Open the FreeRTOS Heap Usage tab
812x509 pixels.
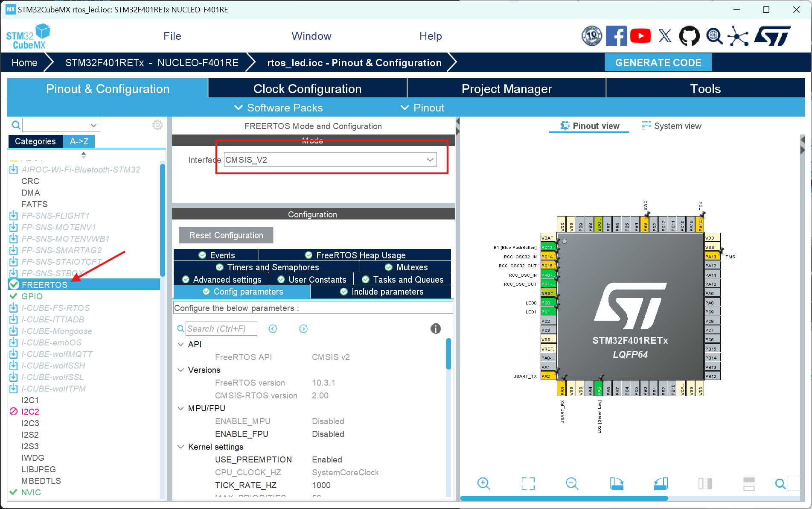(x=355, y=255)
